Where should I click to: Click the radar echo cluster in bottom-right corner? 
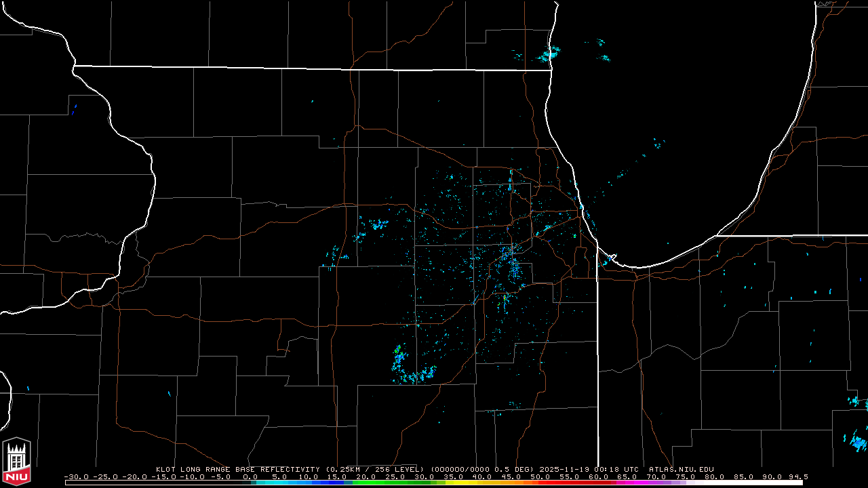(858, 443)
